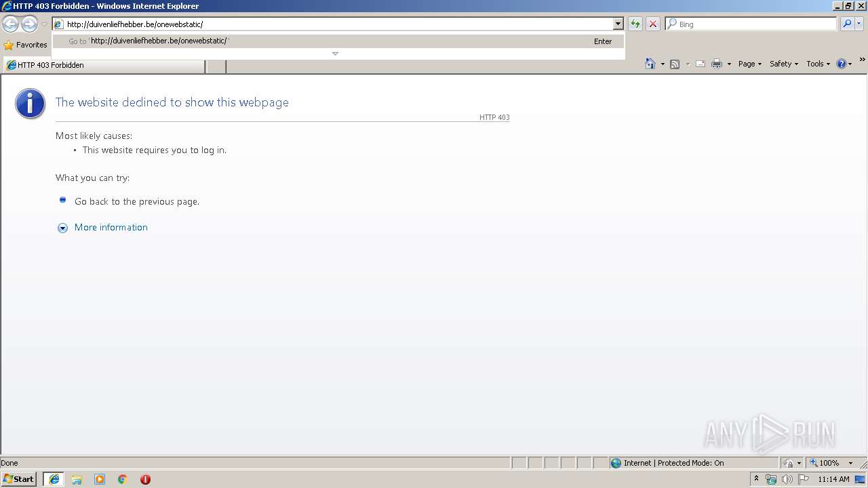This screenshot has height=488, width=868.
Task: Click the Internet Explorer taskbar icon
Action: pos(54,479)
